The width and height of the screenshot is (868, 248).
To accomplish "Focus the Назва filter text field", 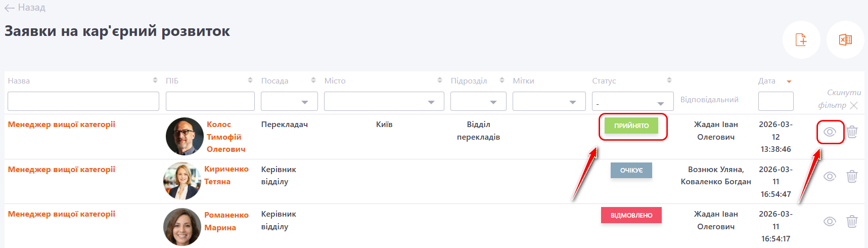I will (x=83, y=102).
